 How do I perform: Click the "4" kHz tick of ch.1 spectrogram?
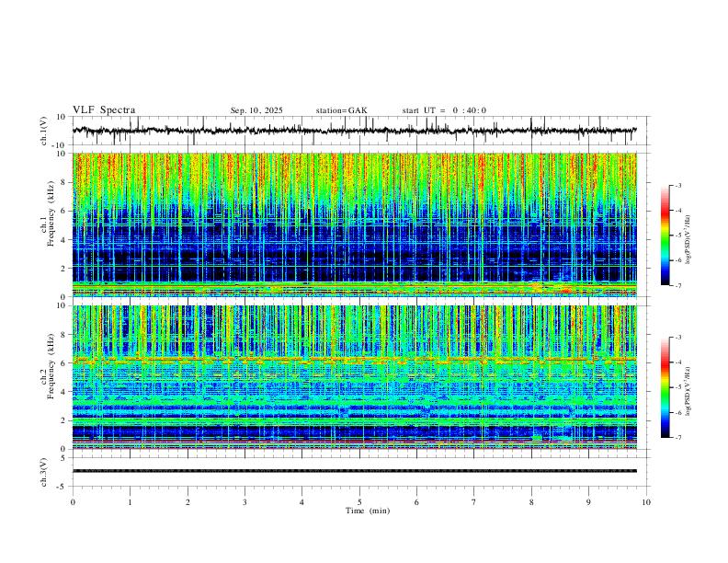[x=63, y=240]
